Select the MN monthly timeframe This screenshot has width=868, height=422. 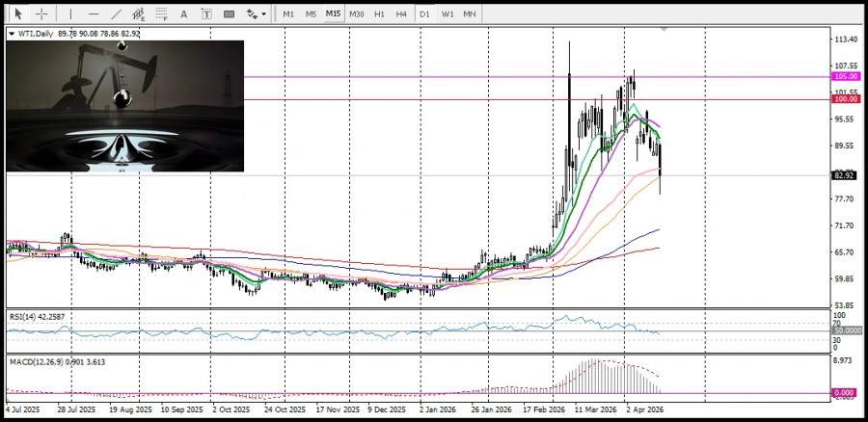[469, 13]
